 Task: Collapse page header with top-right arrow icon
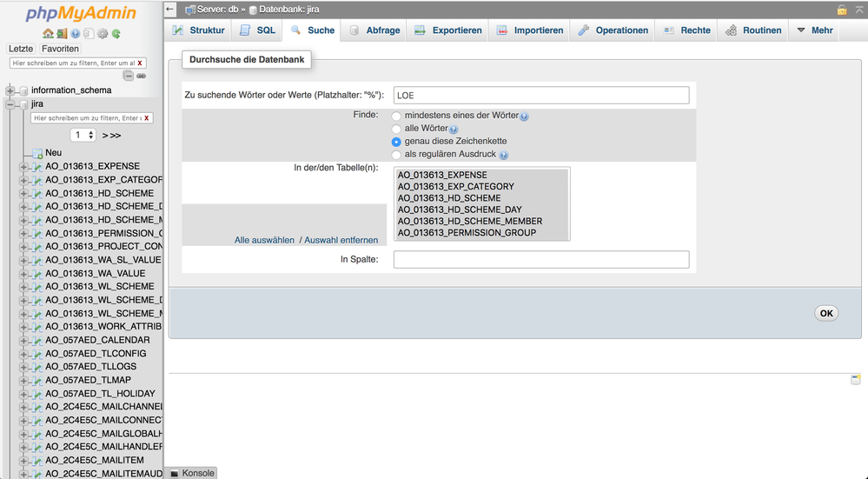(859, 10)
